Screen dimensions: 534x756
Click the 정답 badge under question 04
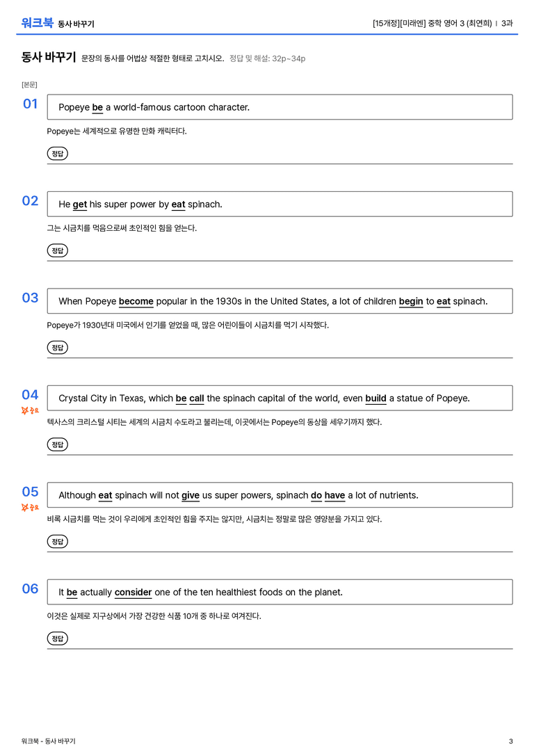(x=57, y=444)
